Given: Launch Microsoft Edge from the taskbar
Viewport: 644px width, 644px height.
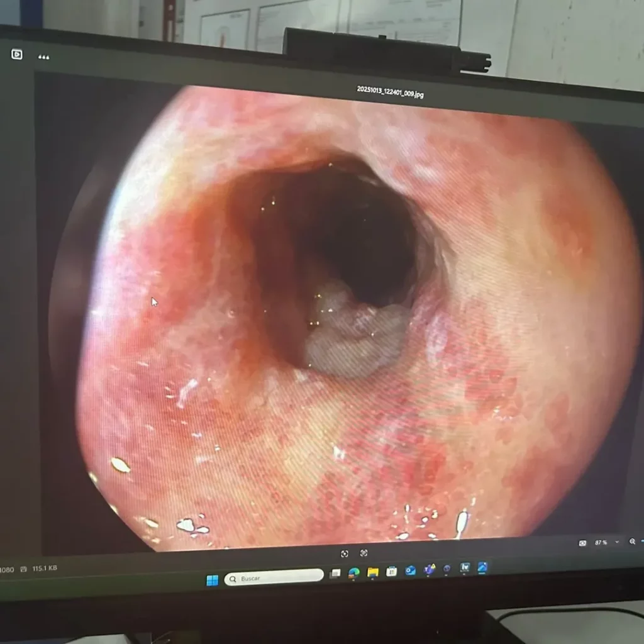Looking at the screenshot, I should 354,573.
